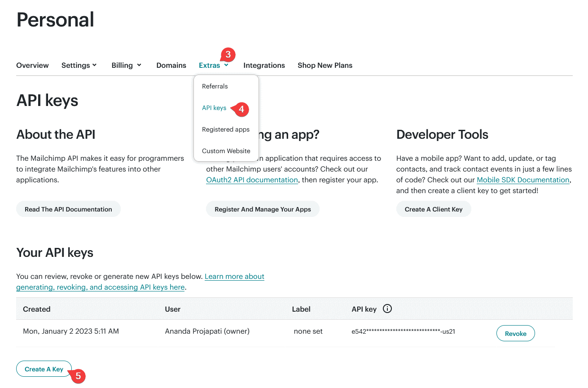This screenshot has width=588, height=388.
Task: Open Shop New Plans
Action: click(325, 65)
